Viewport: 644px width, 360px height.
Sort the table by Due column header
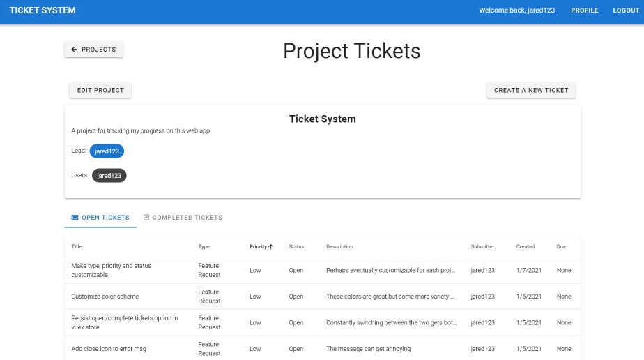[x=561, y=246]
